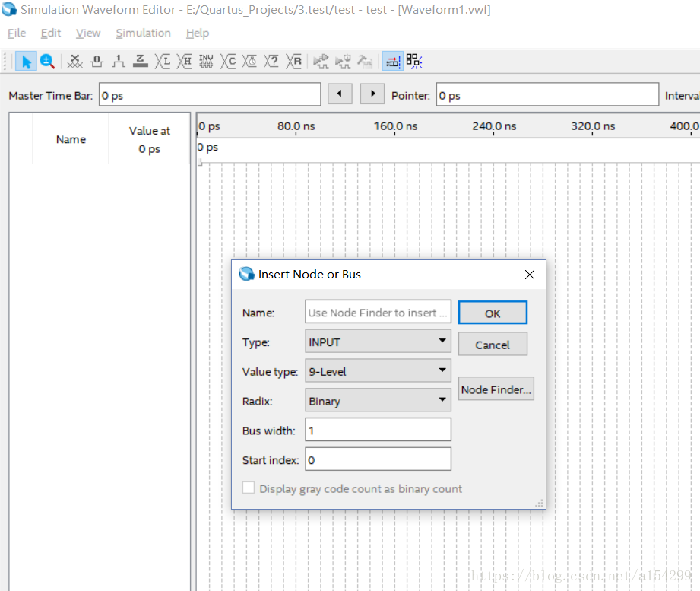Screen dimensions: 700x591
Task: Activate the Zoom magnifier tool
Action: (x=47, y=61)
